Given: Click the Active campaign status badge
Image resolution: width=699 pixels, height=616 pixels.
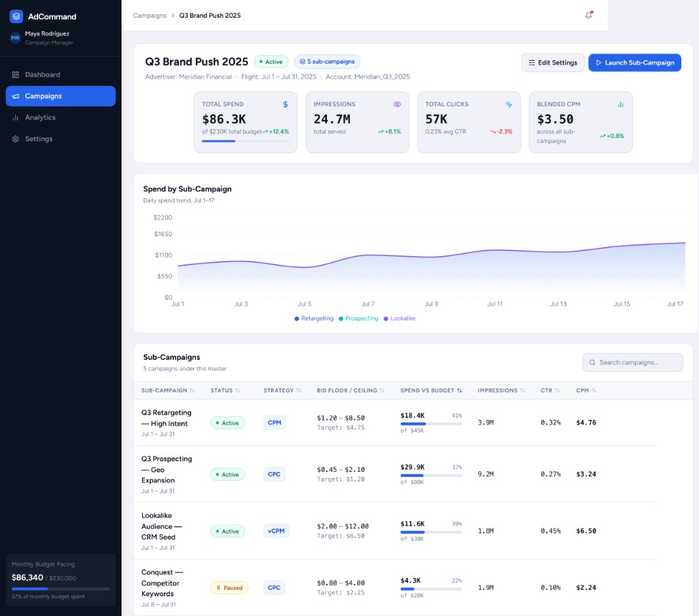Looking at the screenshot, I should tap(271, 61).
